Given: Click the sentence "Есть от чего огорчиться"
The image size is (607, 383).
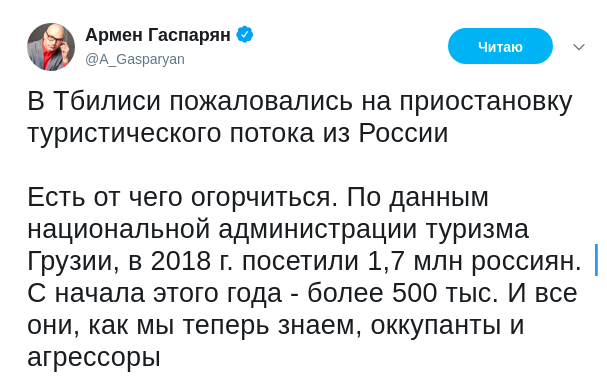Looking at the screenshot, I should tap(180, 198).
